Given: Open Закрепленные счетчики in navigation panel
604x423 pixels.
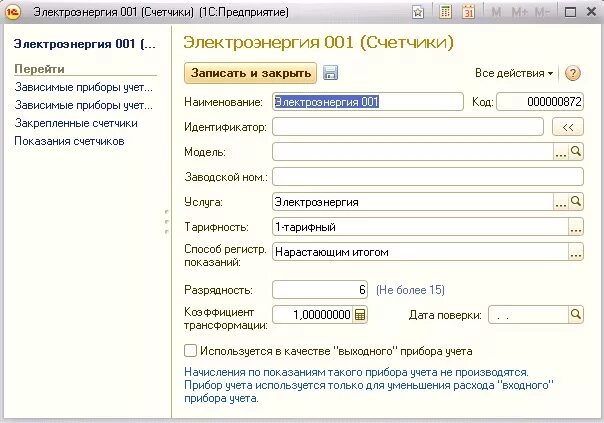Looking at the screenshot, I should coord(76,123).
